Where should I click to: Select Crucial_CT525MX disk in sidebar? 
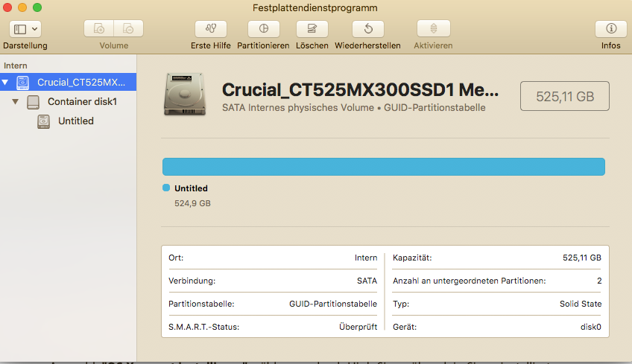pos(68,82)
